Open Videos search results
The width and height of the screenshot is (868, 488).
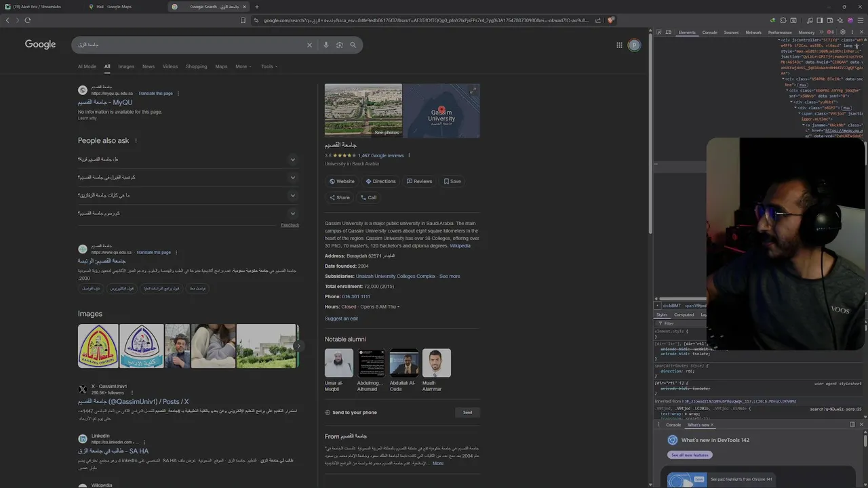point(170,66)
